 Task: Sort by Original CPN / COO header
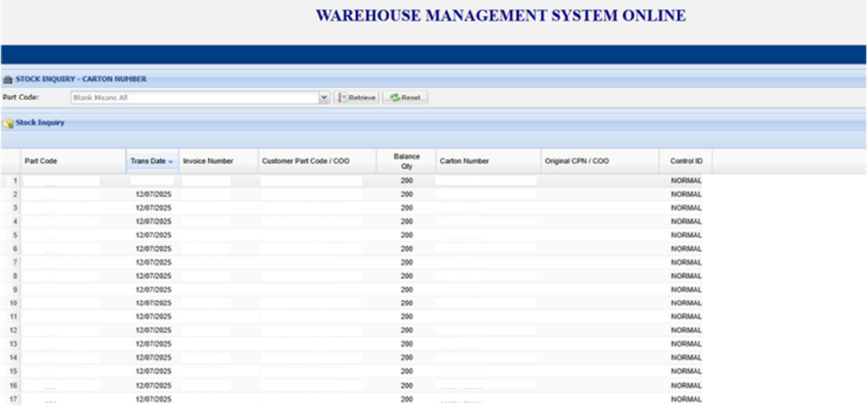[x=578, y=161]
